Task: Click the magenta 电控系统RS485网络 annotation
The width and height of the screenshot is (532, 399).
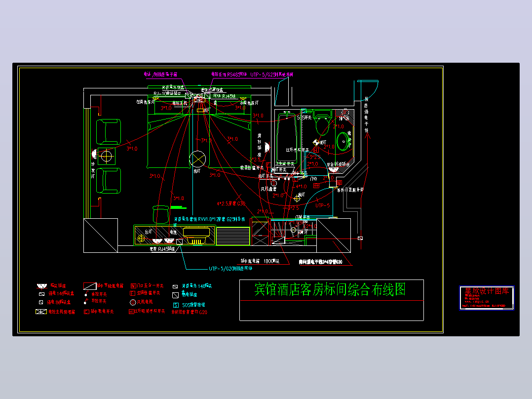Action: (x=228, y=75)
